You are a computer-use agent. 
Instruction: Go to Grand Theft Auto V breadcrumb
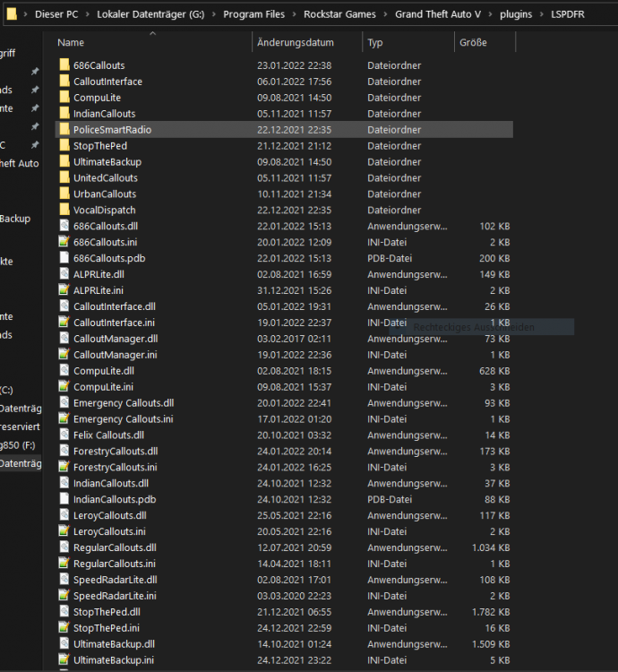pos(438,14)
